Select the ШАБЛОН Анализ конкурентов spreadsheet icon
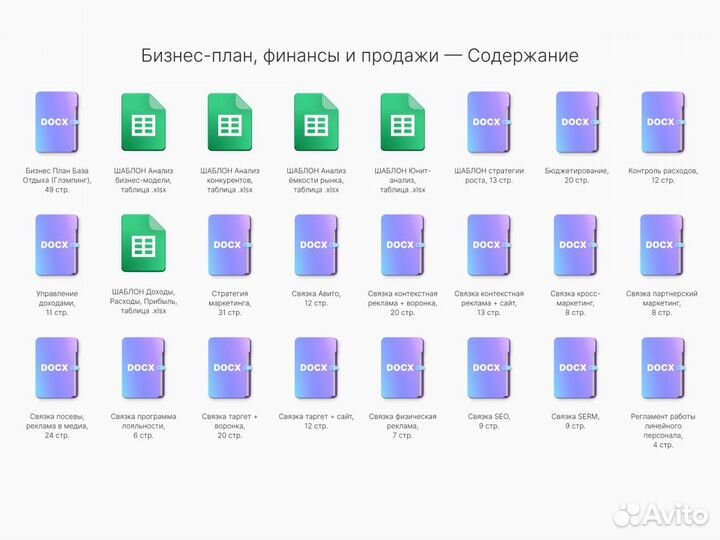 tap(229, 123)
